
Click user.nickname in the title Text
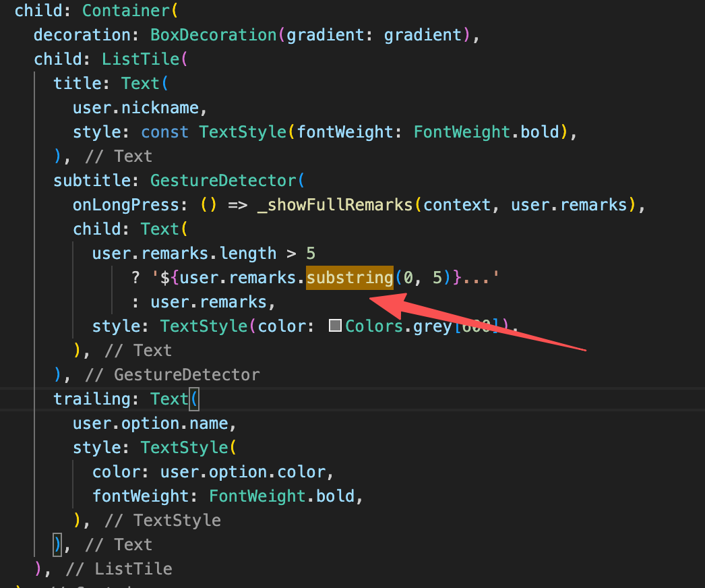135,108
